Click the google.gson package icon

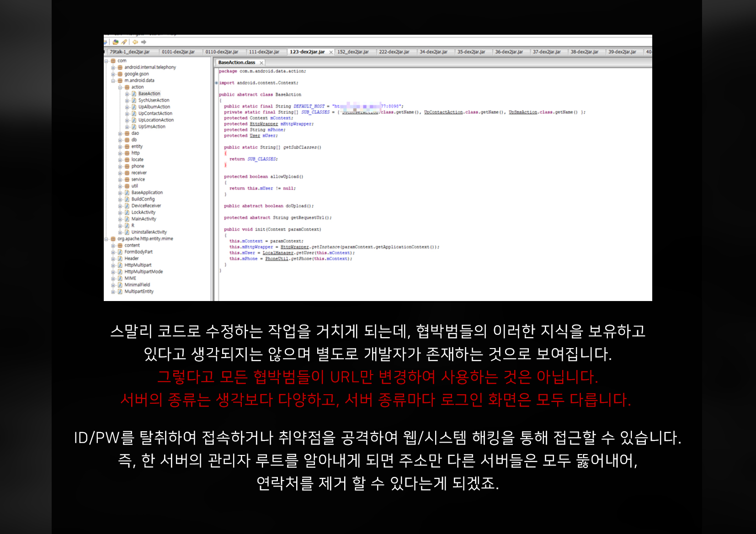pos(120,74)
